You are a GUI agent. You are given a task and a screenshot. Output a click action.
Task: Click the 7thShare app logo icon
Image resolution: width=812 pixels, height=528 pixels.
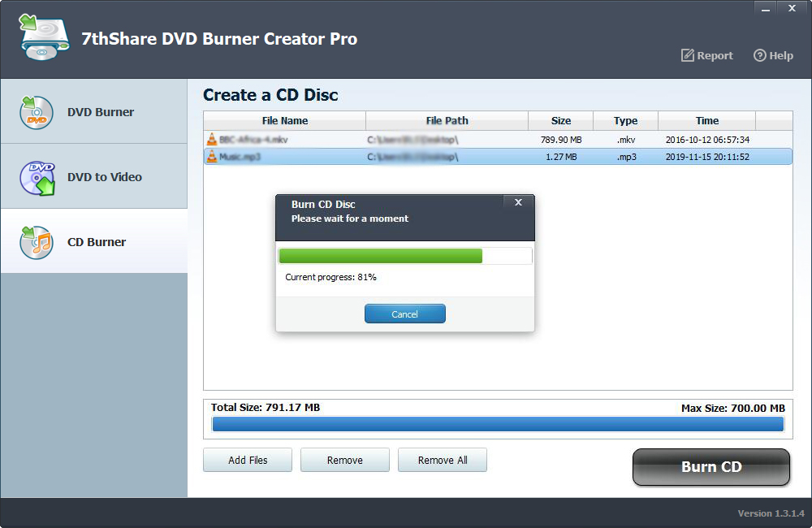[44, 37]
